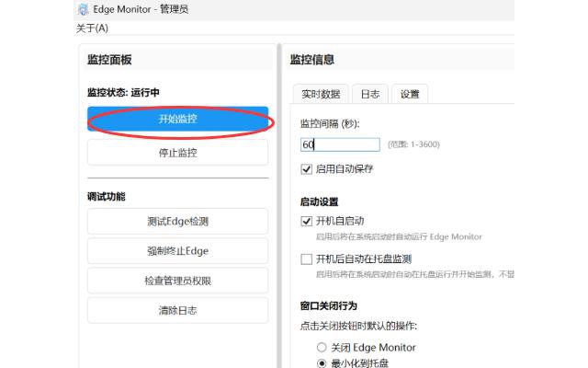Uncheck 开机自启动 checkbox
The image size is (588, 368).
pos(306,221)
